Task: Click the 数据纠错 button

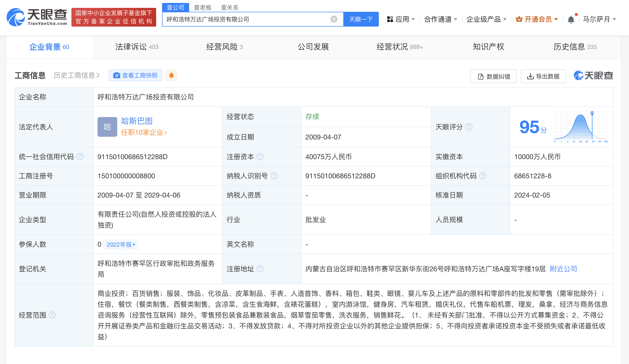Action: point(494,76)
